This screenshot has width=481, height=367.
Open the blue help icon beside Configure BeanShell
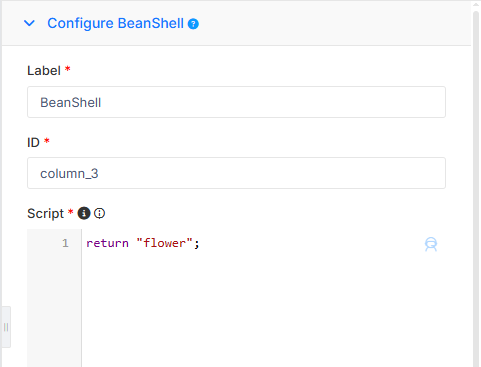pos(193,24)
